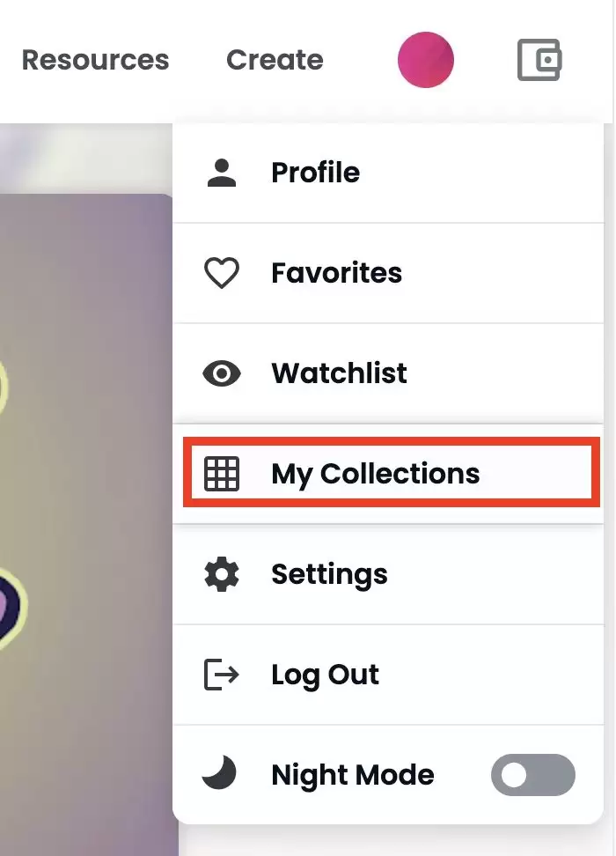Click the Night Mode label text
Image resolution: width=616 pixels, height=856 pixels.
coord(352,775)
